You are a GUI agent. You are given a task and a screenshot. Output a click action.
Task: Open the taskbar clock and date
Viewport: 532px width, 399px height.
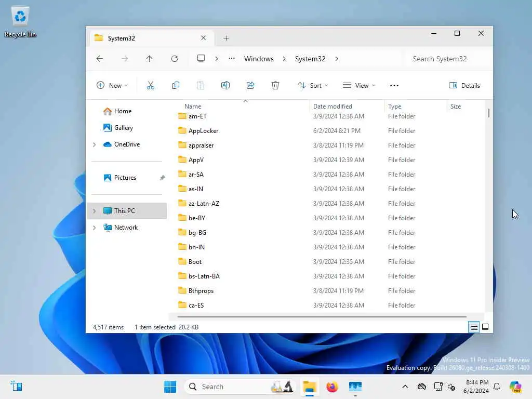pos(476,387)
